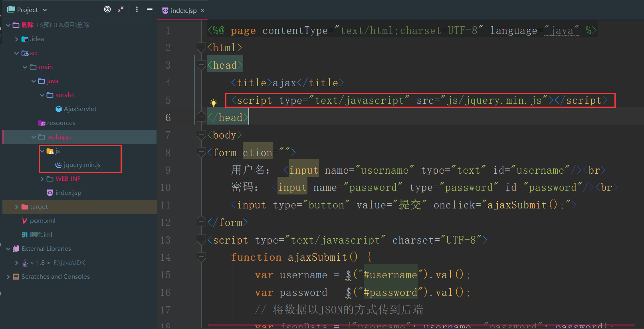Click the pom.xml Maven icon

click(x=25, y=221)
